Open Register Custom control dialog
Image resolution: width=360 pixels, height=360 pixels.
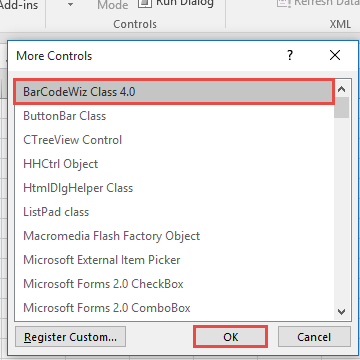[70, 337]
